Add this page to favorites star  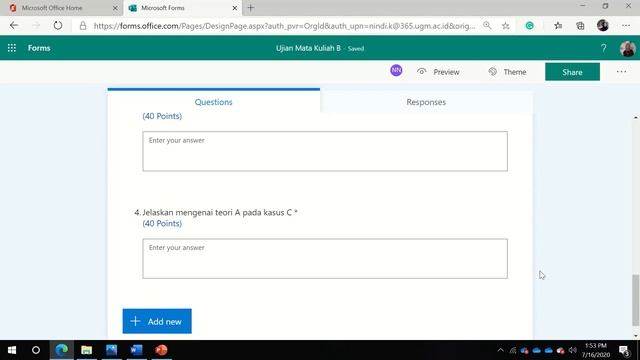click(505, 26)
